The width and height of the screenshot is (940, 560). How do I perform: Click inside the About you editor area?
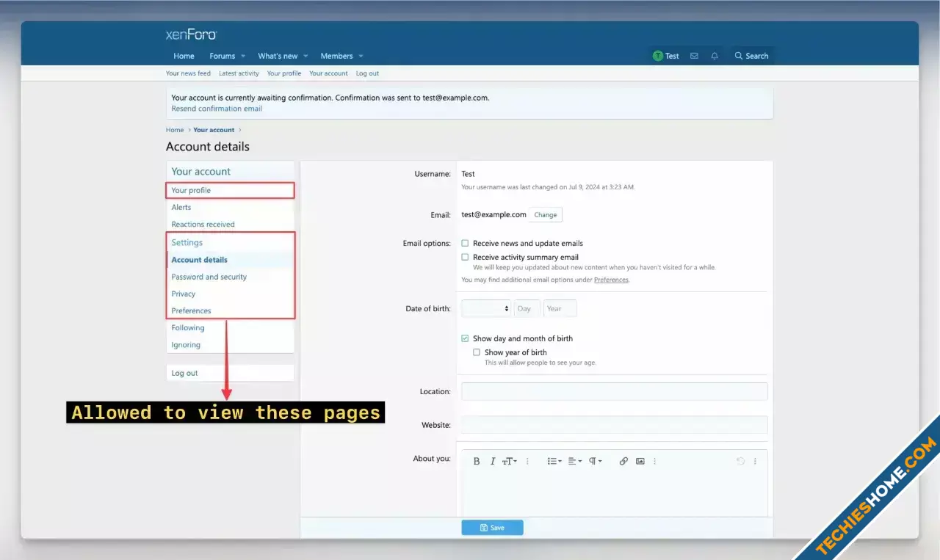(615, 493)
